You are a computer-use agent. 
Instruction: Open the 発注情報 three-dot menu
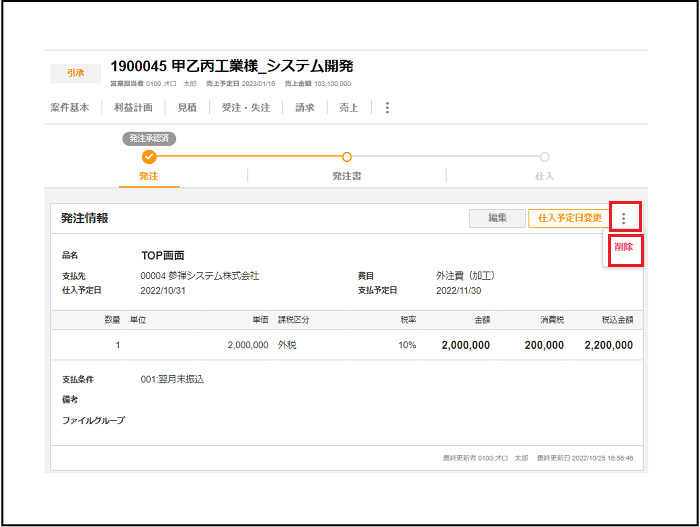pos(624,218)
